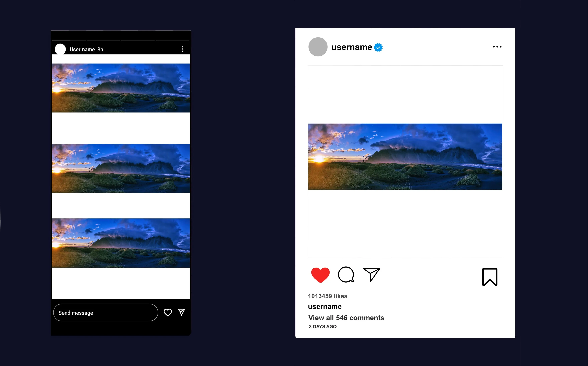This screenshot has width=588, height=366.
Task: Jump to the second story progress segment
Action: point(103,40)
